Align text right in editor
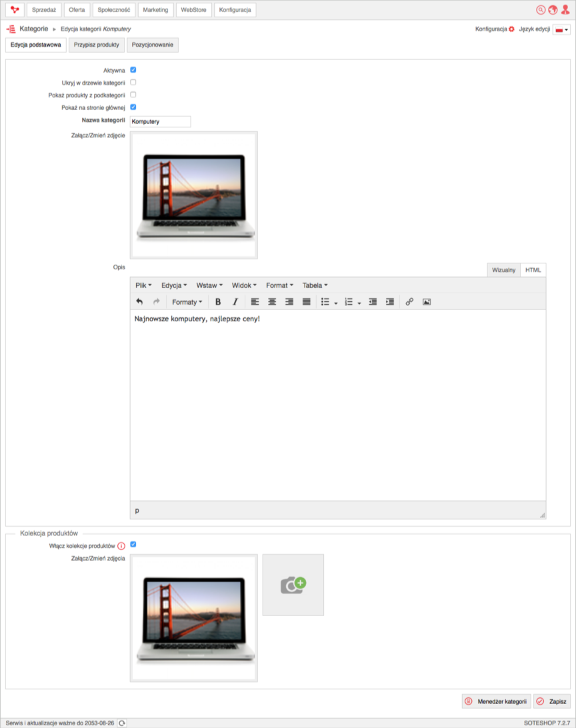Screen dimensions: 576x728 click(289, 302)
